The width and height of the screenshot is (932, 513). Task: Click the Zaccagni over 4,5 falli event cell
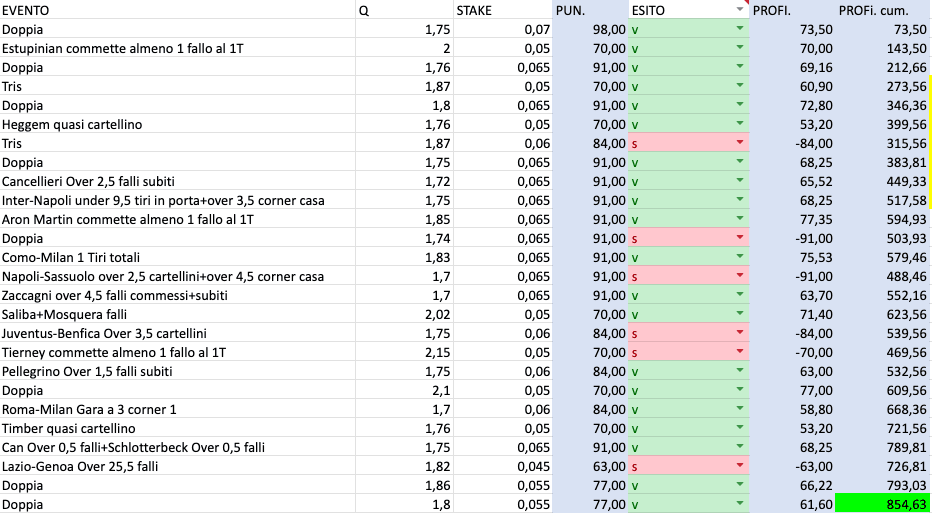pyautogui.click(x=178, y=295)
